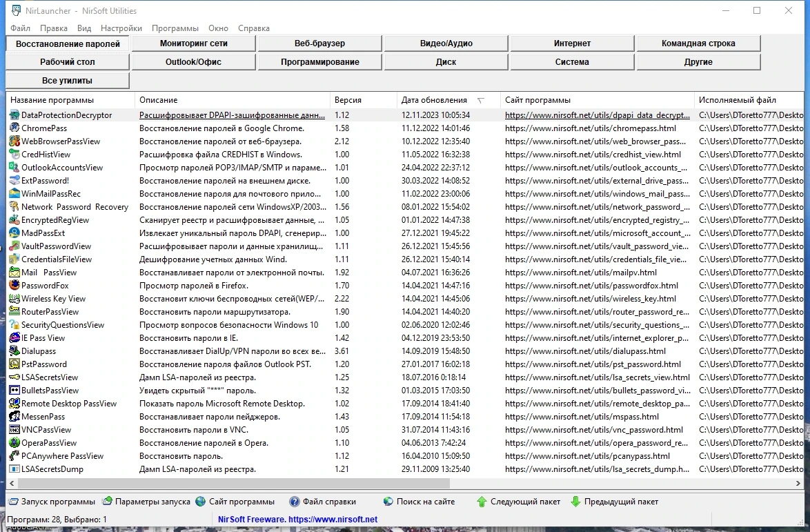Click the OutlookAccountsView program icon
The height and width of the screenshot is (532, 810).
coord(14,168)
